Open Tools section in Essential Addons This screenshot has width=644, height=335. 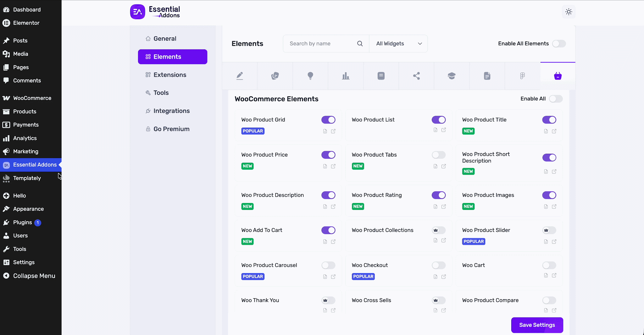tap(173, 93)
